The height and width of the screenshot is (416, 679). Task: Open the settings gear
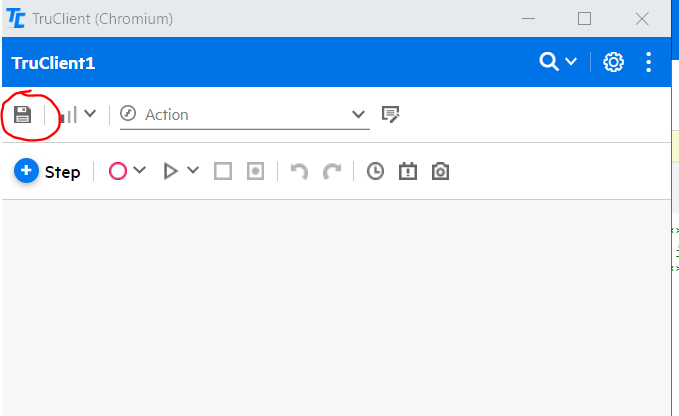click(614, 62)
